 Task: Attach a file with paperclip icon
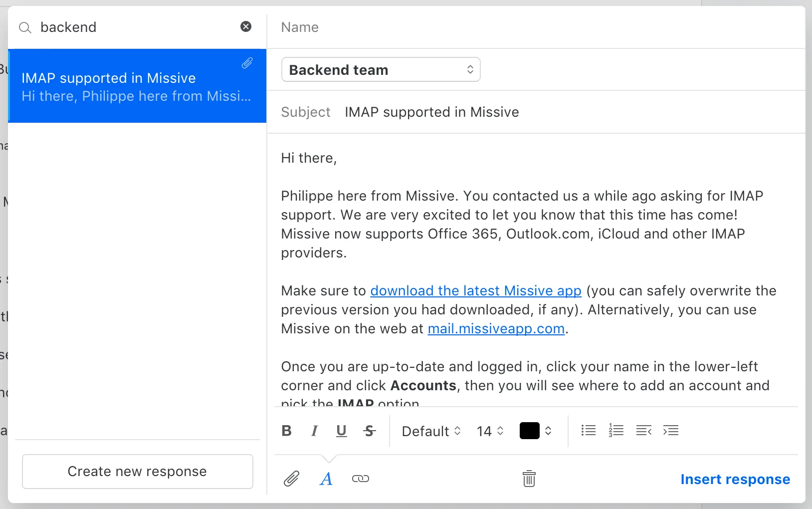(x=292, y=479)
